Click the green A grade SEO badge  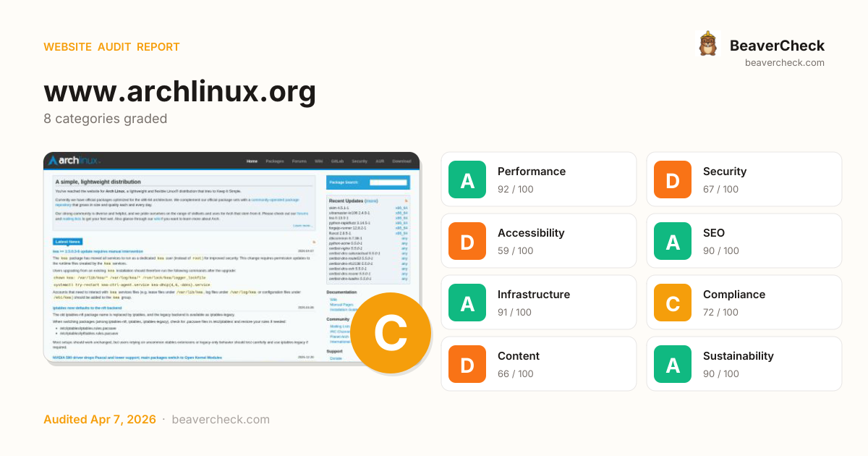point(673,241)
